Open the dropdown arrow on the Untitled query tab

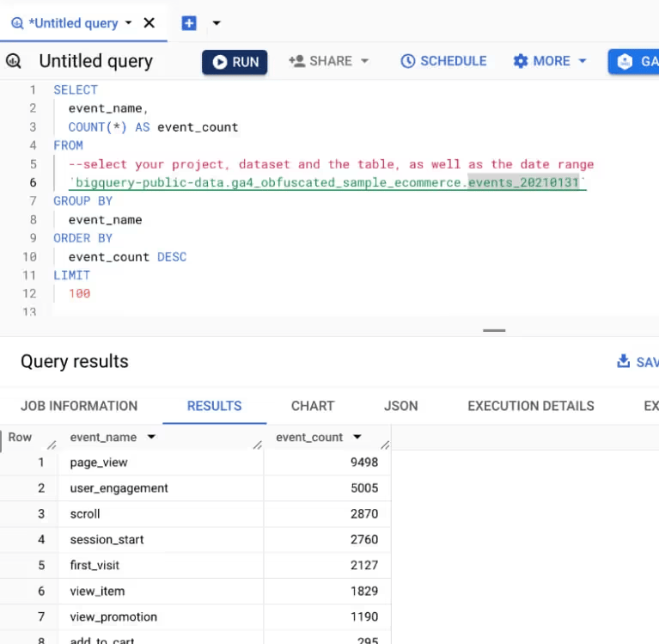(128, 22)
